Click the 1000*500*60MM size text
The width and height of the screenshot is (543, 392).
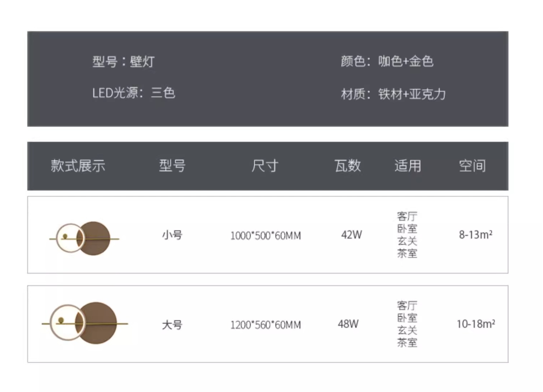pos(266,236)
